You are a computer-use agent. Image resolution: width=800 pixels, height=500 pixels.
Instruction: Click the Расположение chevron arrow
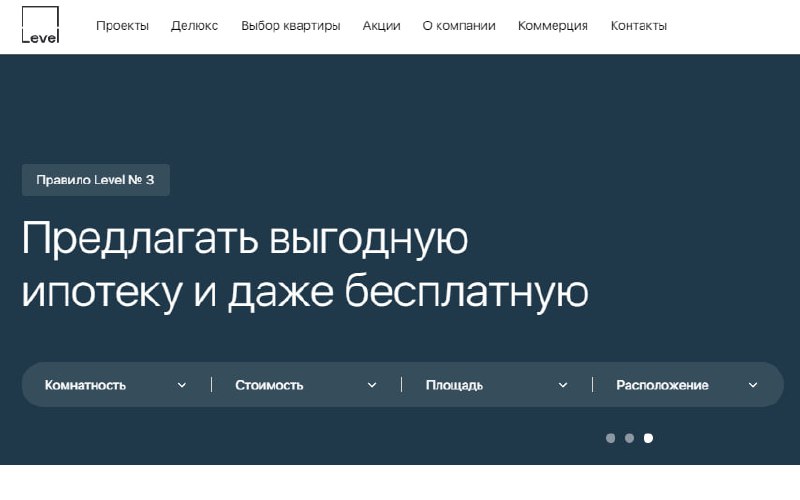click(x=753, y=385)
